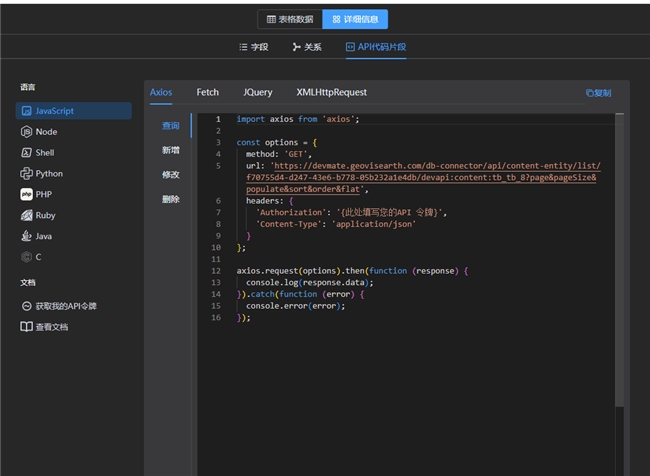The image size is (650, 476).
Task: Switch to the XMLHttpRequest client tab
Action: point(331,92)
